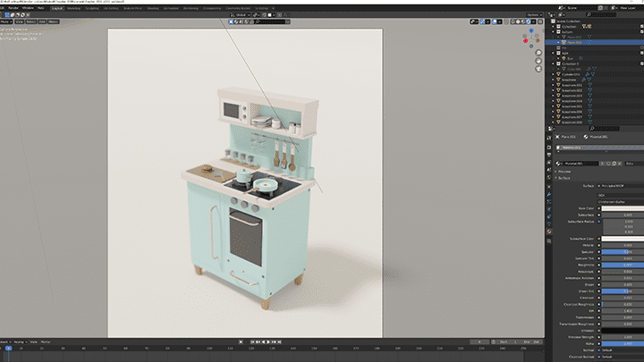644x362 pixels.
Task: Collapse the Light collection in outliner
Action: [x=554, y=53]
